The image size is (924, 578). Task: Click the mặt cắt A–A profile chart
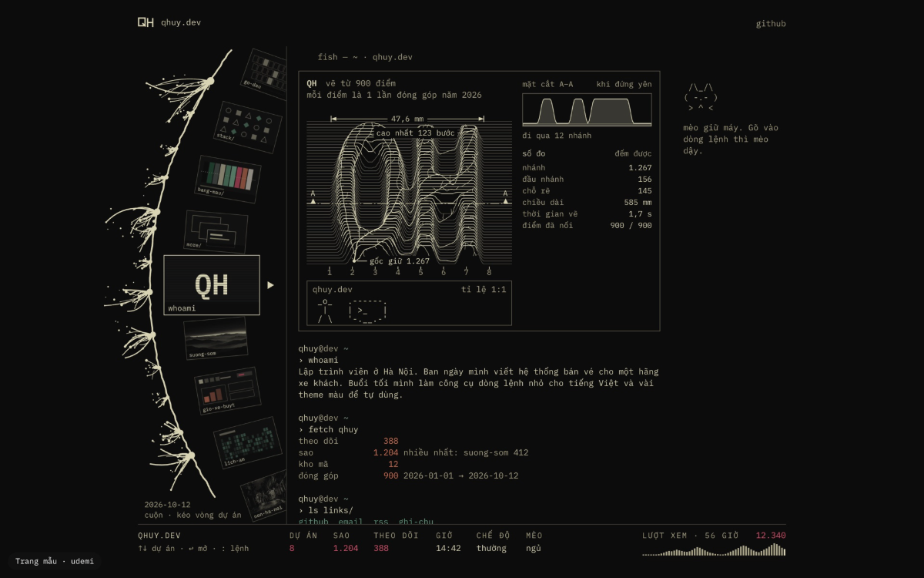[x=587, y=109]
